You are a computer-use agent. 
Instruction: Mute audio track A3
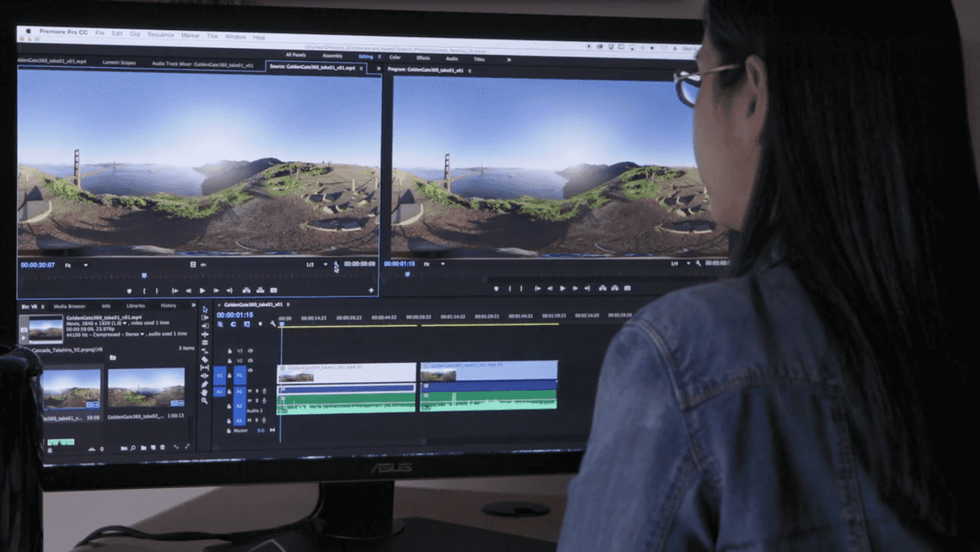[250, 420]
